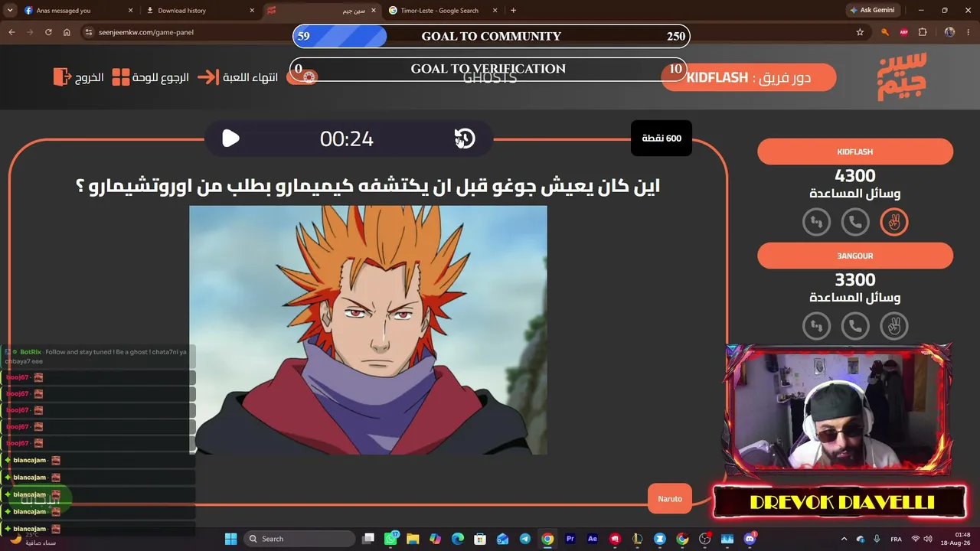The image size is (980, 551).
Task: Open Task View on the taskbar
Action: point(368,539)
